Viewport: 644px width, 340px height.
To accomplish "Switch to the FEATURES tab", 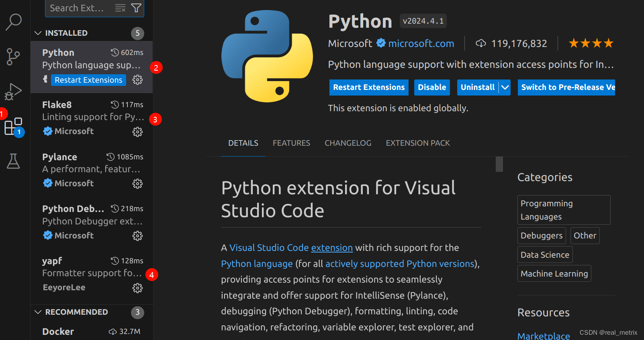I will [x=291, y=143].
